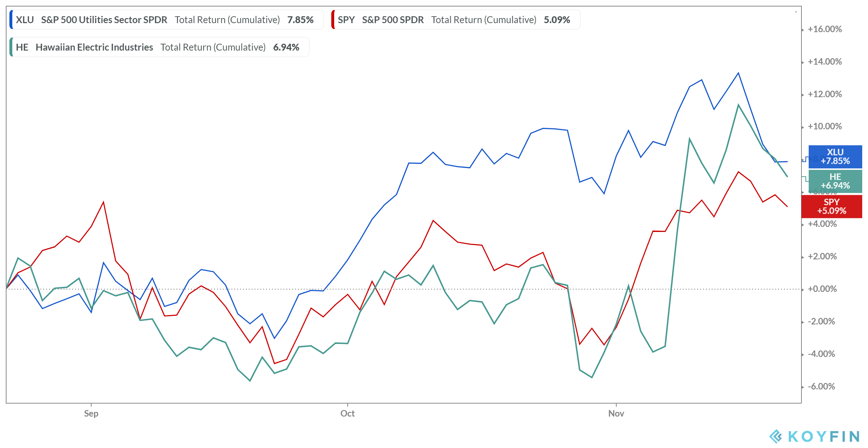868x448 pixels.
Task: Click 'Total Return (Cumulative)' in the HE legend
Action: click(213, 47)
